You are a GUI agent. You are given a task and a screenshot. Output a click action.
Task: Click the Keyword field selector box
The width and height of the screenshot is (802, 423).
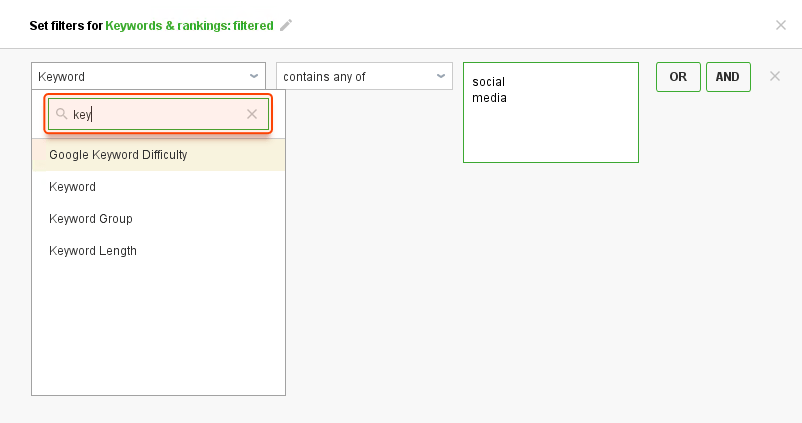click(148, 76)
